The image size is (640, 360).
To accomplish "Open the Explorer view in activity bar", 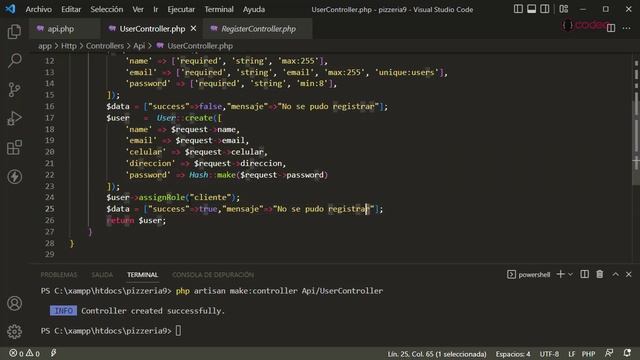I will point(14,32).
